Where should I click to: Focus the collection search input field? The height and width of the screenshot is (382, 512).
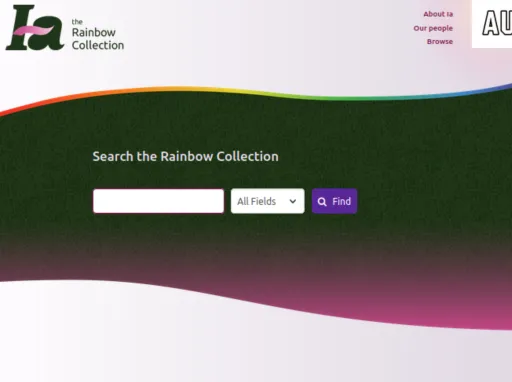(x=158, y=201)
